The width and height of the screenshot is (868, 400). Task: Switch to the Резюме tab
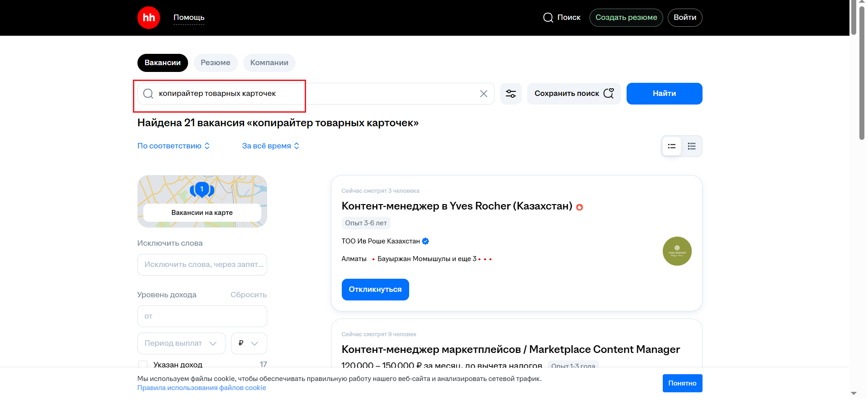pyautogui.click(x=215, y=63)
